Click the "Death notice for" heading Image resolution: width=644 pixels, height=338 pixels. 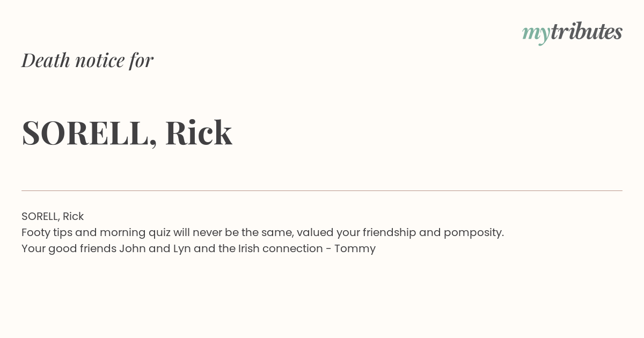click(x=87, y=60)
